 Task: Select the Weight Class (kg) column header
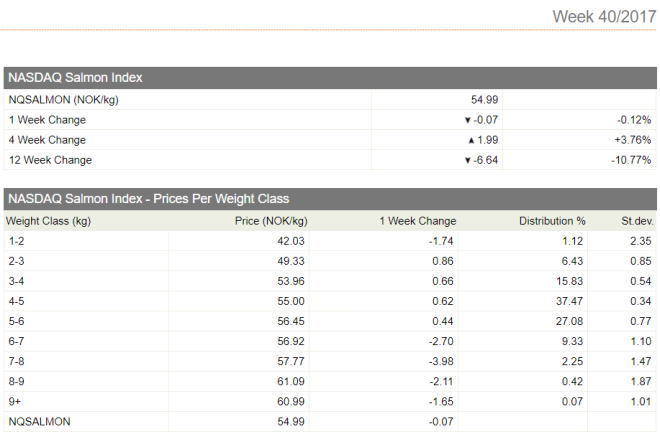click(x=48, y=221)
